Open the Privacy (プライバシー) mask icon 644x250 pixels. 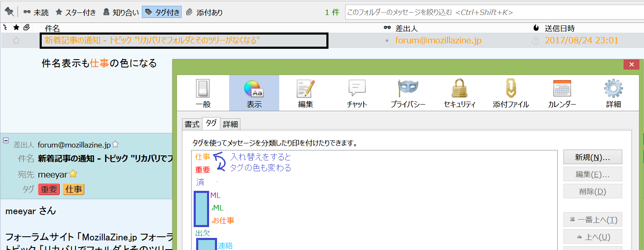[x=408, y=92]
